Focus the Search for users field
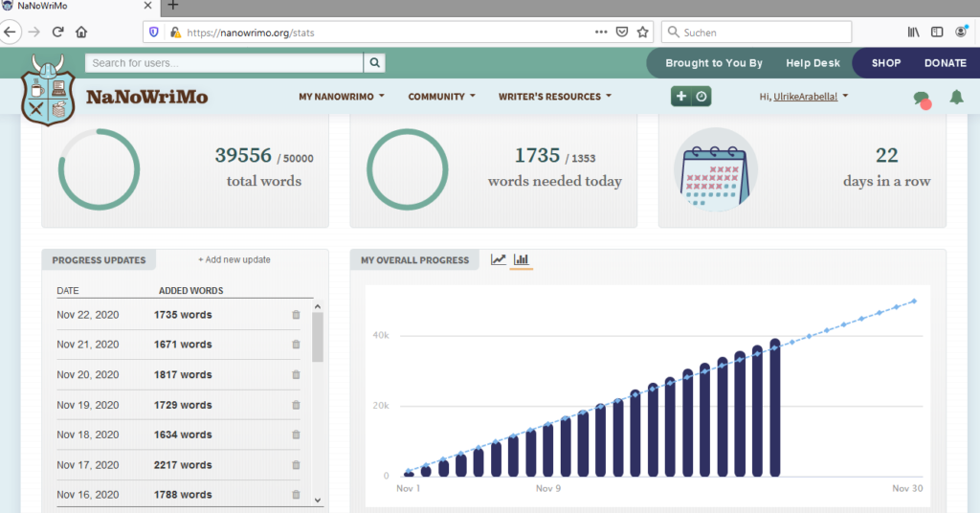Screen dimensions: 980x513 [x=224, y=62]
